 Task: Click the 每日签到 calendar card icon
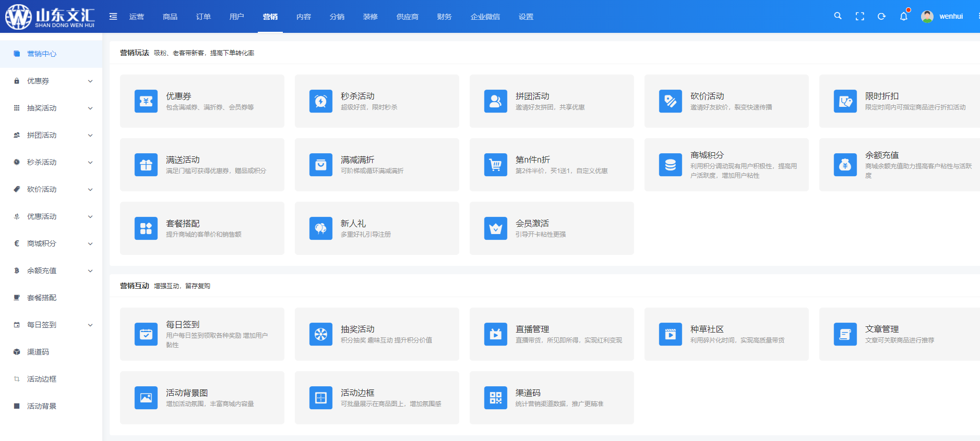146,334
